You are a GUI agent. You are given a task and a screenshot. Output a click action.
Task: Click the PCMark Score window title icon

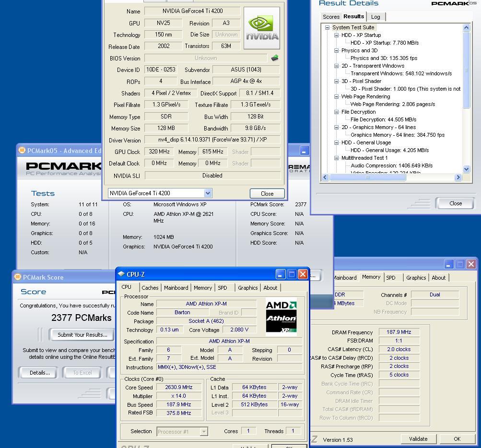[x=17, y=277]
